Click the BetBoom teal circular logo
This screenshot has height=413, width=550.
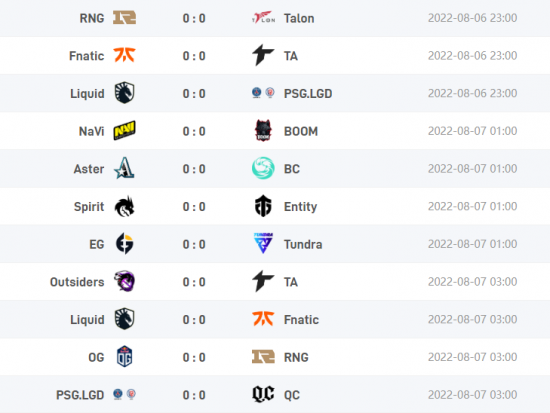[x=263, y=168]
